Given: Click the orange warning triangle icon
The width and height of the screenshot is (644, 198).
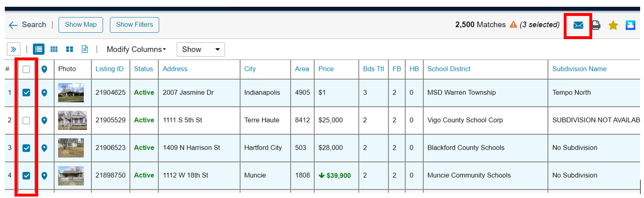Looking at the screenshot, I should click(x=513, y=25).
